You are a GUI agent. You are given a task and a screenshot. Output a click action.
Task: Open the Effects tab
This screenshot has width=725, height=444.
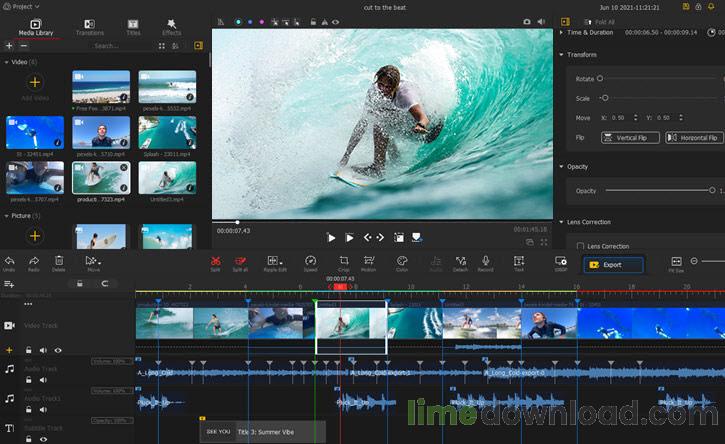(x=172, y=27)
